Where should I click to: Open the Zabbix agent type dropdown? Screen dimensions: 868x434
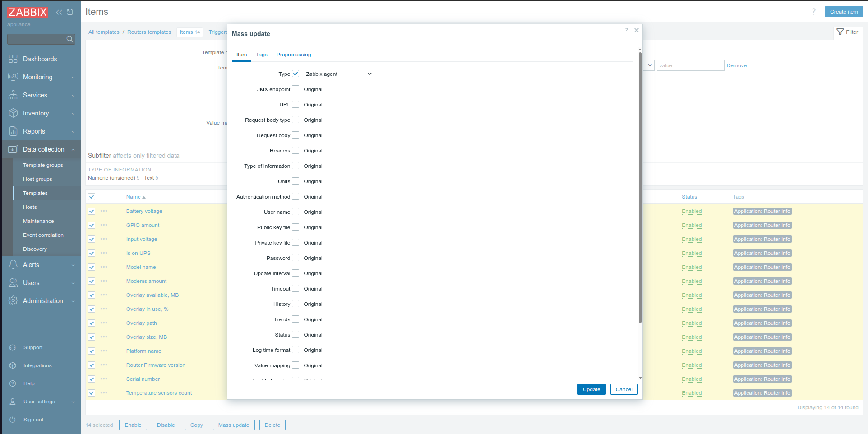(338, 74)
